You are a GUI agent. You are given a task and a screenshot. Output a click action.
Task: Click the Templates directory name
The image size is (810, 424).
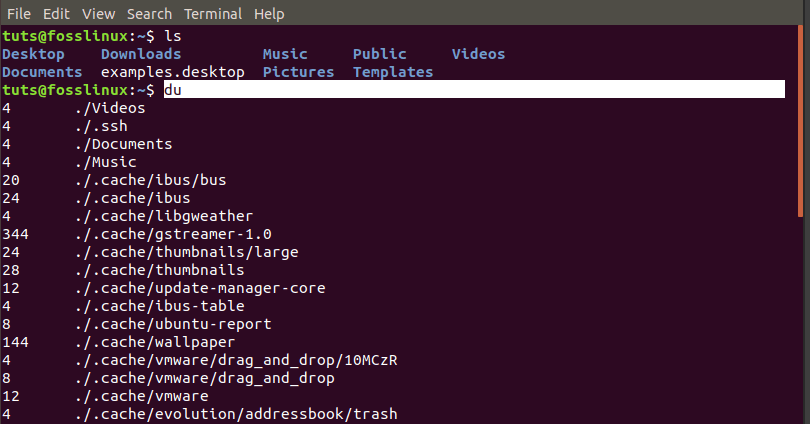click(393, 72)
